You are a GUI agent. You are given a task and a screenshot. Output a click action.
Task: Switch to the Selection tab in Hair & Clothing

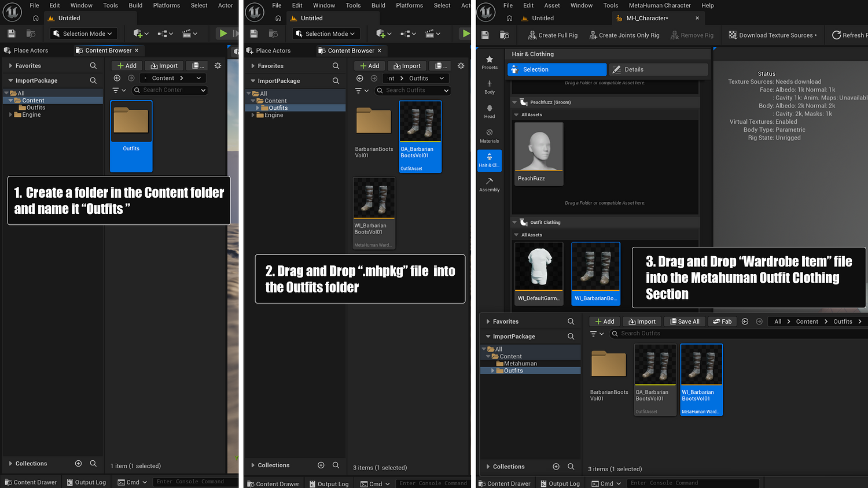557,69
